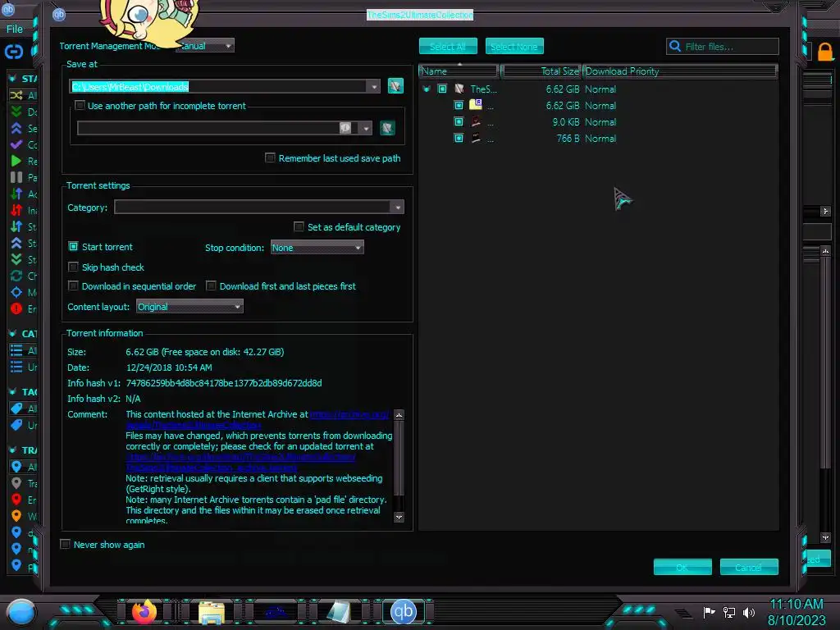
Task: Select the tracker Error red pin icon
Action: pos(16,500)
